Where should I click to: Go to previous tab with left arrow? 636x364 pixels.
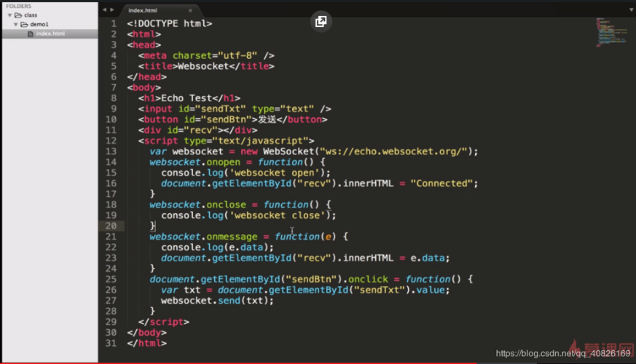[x=104, y=9]
